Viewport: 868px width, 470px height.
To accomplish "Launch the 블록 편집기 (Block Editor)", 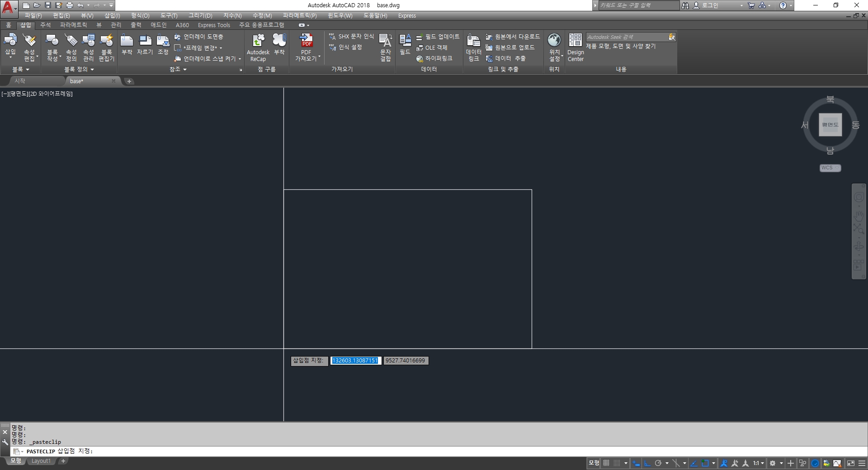I will [107, 47].
